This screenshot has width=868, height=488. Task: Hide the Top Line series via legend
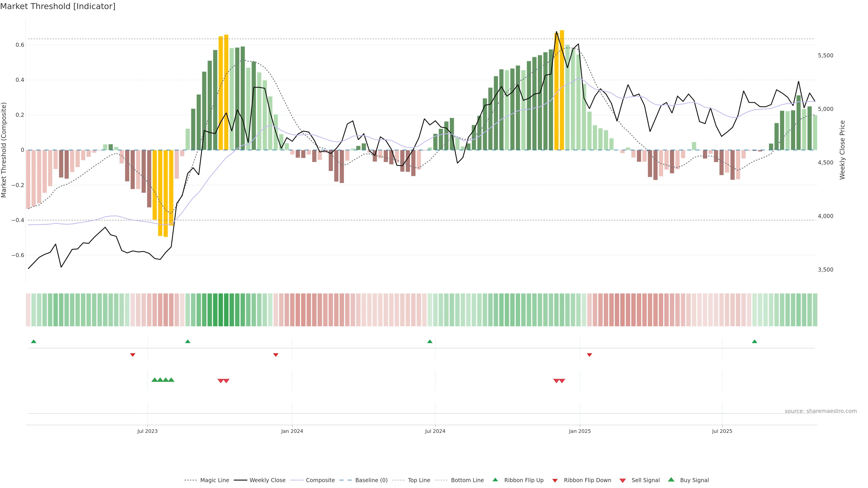coord(419,480)
